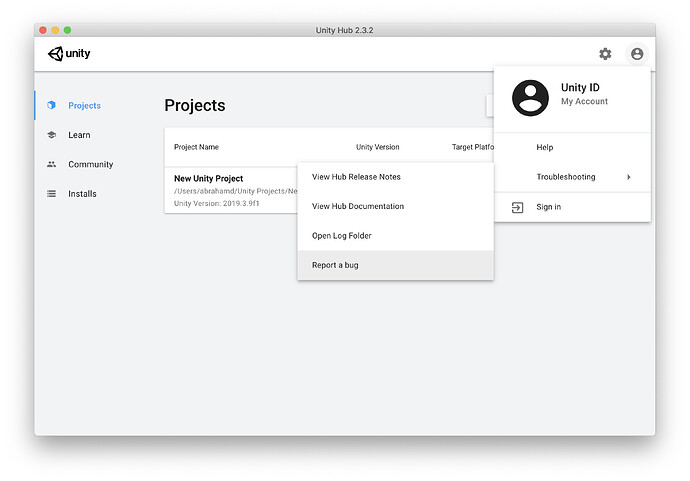Select View Hub Release Notes
This screenshot has height=481, width=690.
[396, 177]
